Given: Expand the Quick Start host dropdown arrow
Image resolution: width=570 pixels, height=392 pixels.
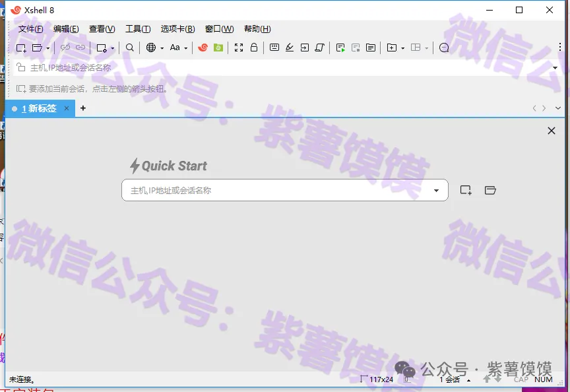Looking at the screenshot, I should click(x=436, y=191).
